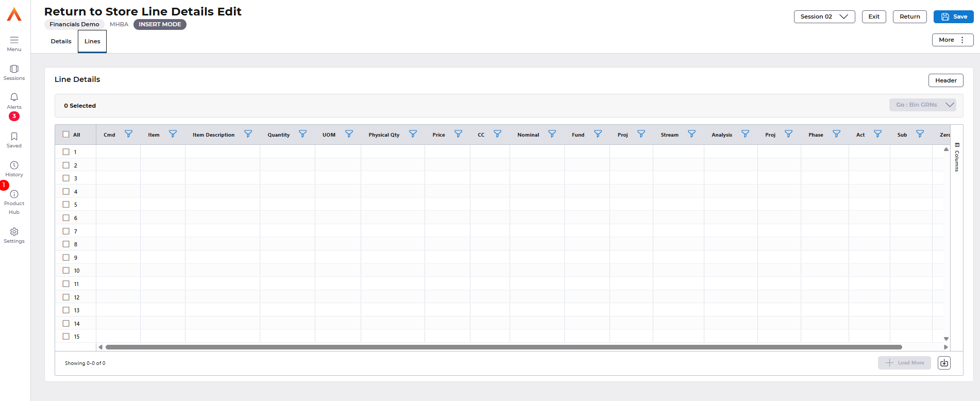
Task: Open the Alerts bell icon
Action: 14,97
